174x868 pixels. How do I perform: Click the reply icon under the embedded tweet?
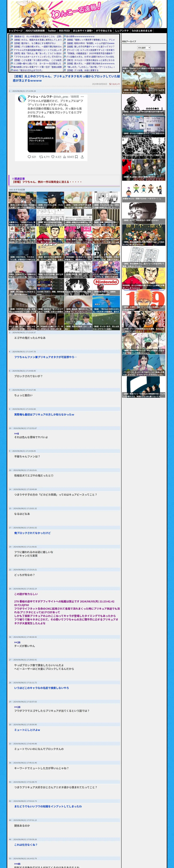pyautogui.click(x=29, y=157)
